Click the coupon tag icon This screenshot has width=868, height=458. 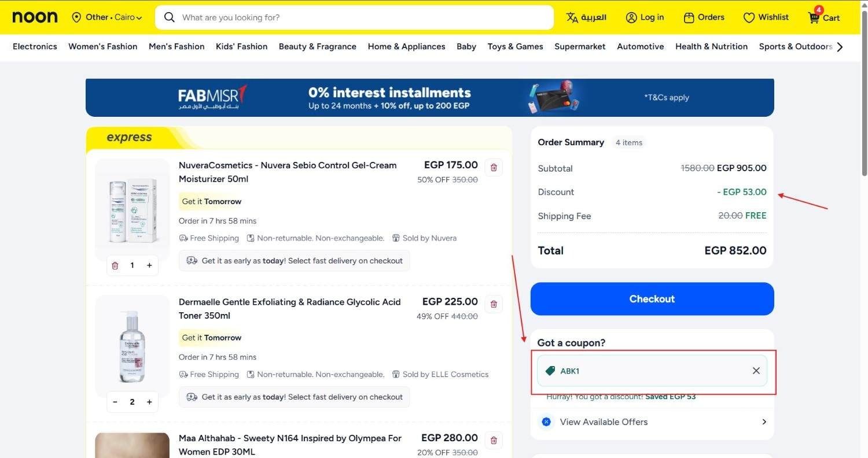pyautogui.click(x=550, y=371)
